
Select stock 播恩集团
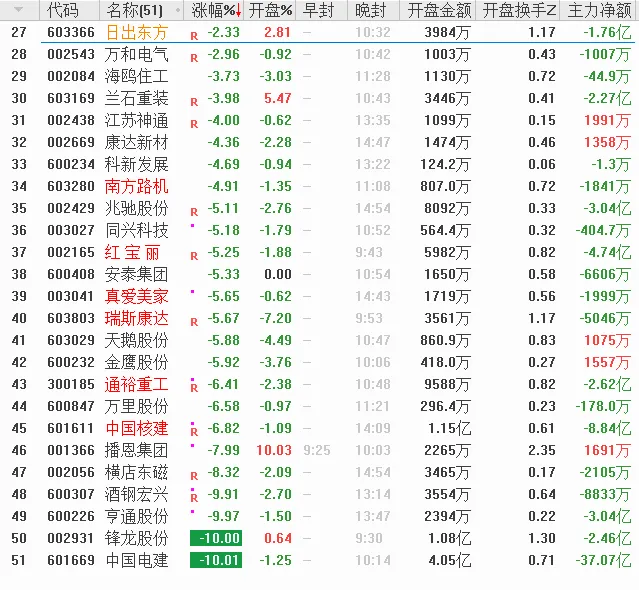point(137,450)
